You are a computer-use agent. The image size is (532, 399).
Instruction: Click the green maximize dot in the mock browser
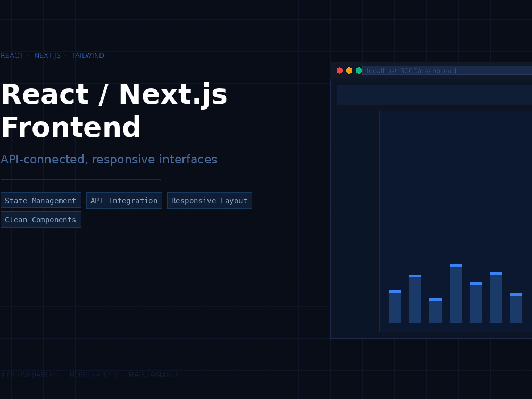[359, 71]
